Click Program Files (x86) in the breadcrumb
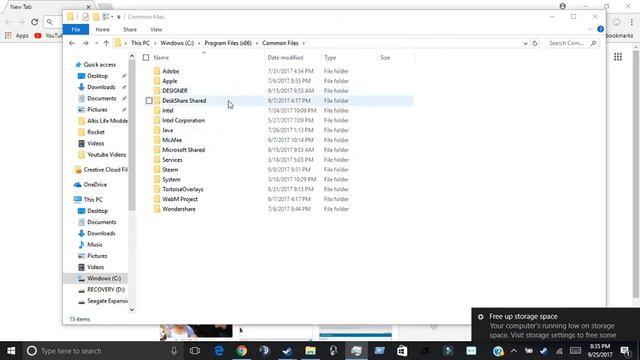640x360 pixels. [x=228, y=43]
